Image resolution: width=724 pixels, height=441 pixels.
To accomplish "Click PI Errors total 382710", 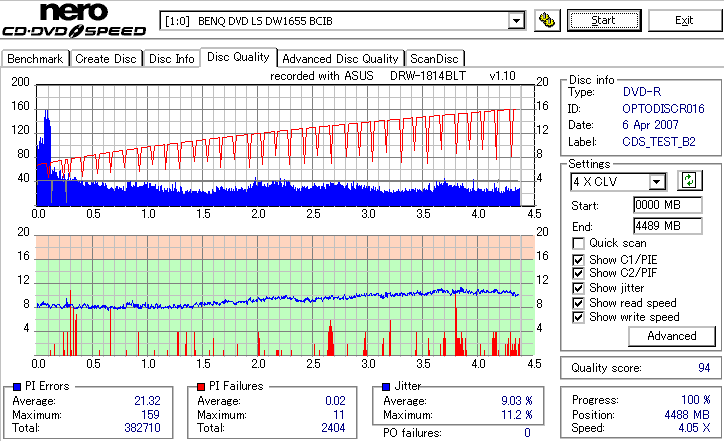I will click(142, 428).
